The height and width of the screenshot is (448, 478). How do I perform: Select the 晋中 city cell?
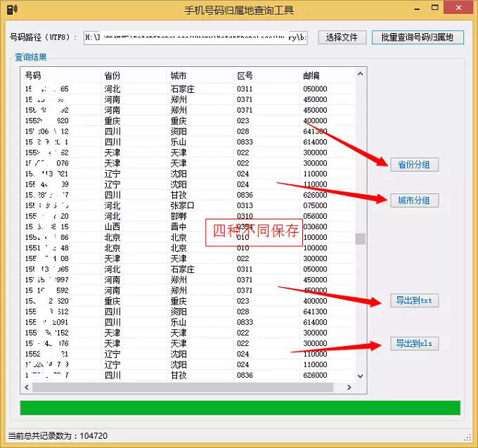point(179,227)
